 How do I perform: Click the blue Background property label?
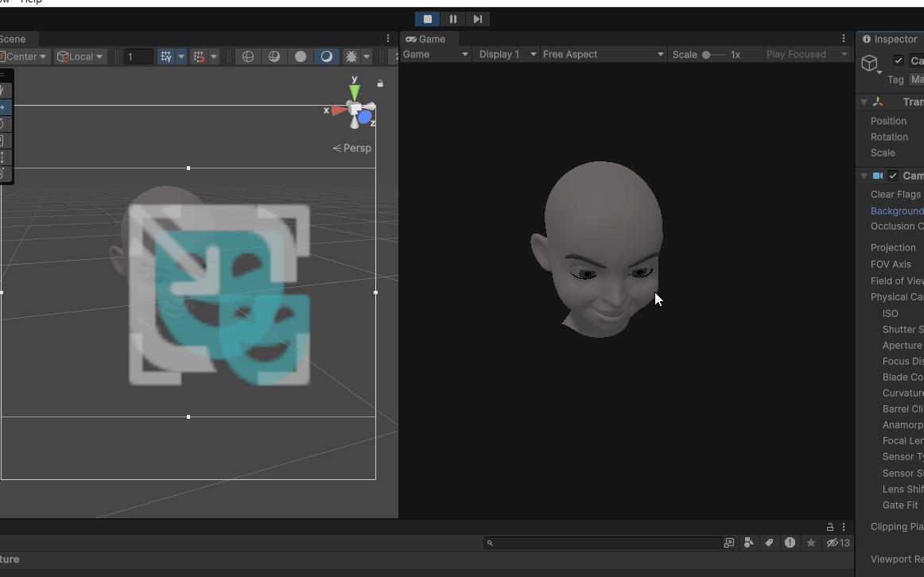pyautogui.click(x=897, y=211)
